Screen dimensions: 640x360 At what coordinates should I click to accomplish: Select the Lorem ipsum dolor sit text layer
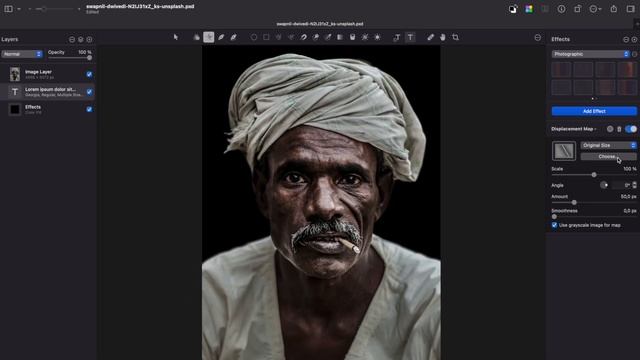48,92
